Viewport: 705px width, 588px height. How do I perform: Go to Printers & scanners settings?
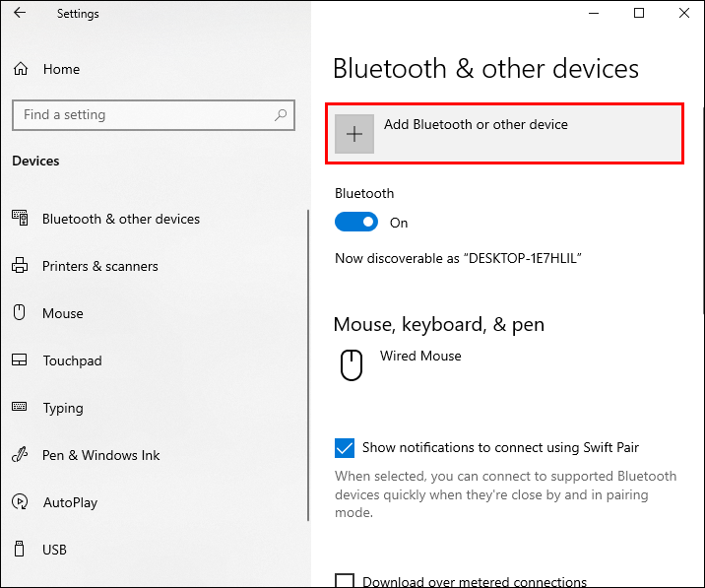pos(99,266)
